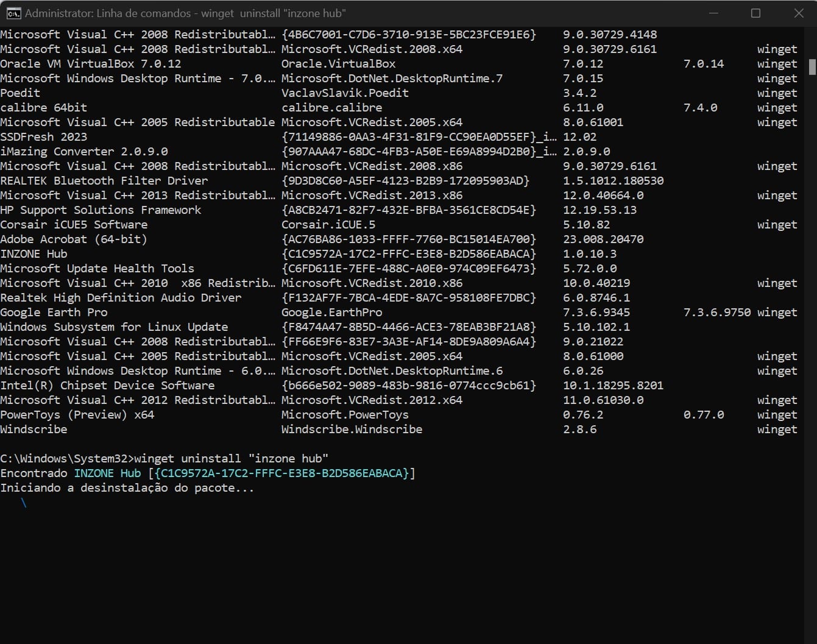Click "Intel(R) Chipset Device Software" entry
Viewport: 817px width, 644px height.
pyautogui.click(x=107, y=385)
